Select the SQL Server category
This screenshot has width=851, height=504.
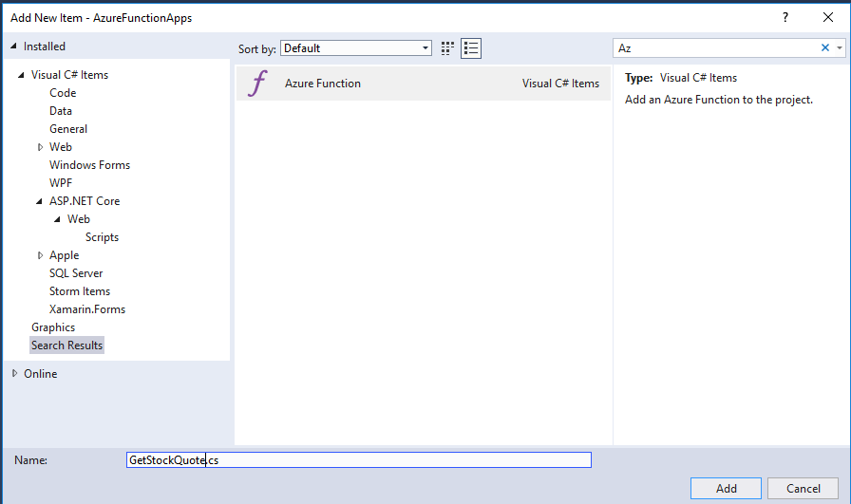[76, 273]
